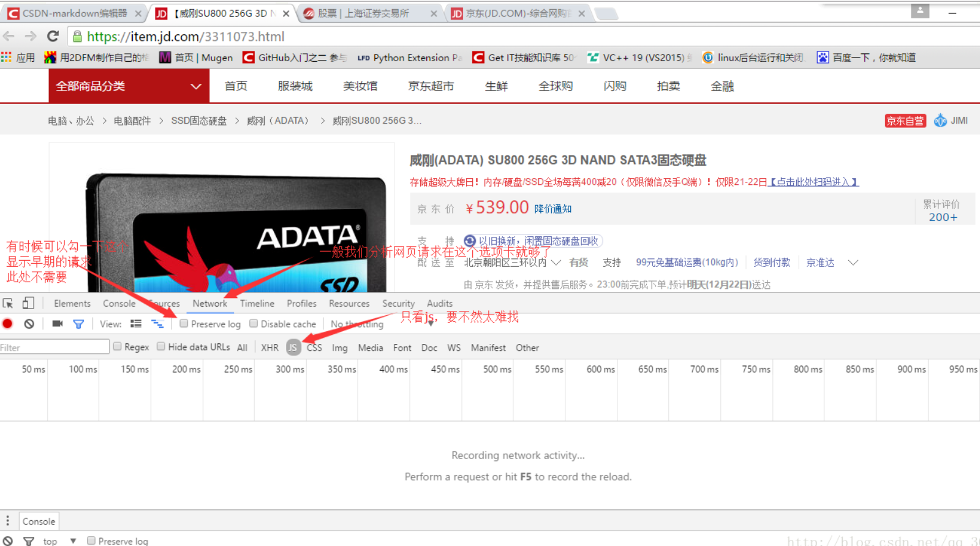
Task: Open the 全球购 nav link
Action: point(556,86)
